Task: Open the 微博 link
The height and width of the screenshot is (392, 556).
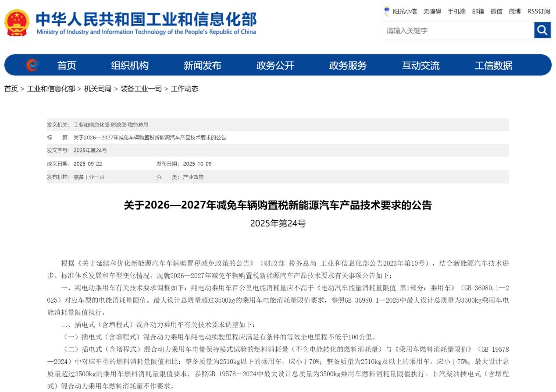Action: coord(515,11)
